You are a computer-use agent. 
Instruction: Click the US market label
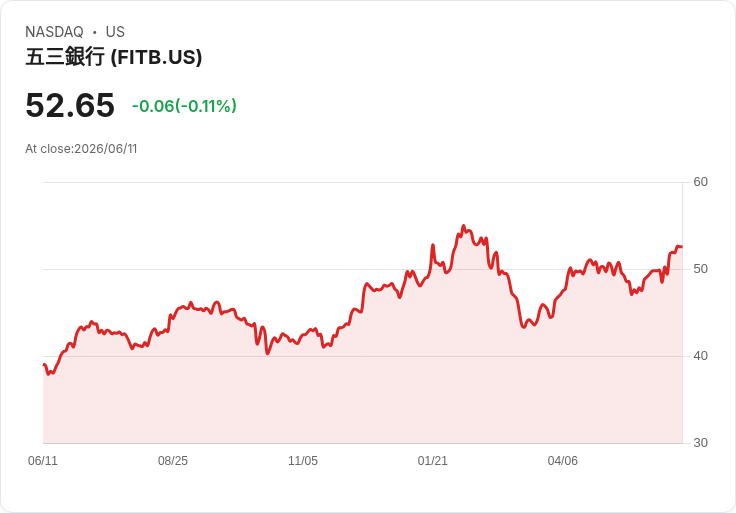pyautogui.click(x=115, y=32)
